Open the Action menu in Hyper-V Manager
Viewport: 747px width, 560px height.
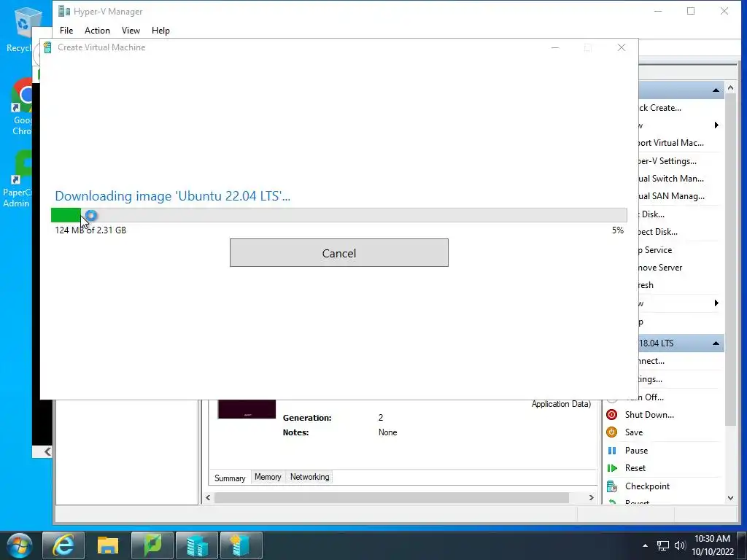[97, 31]
